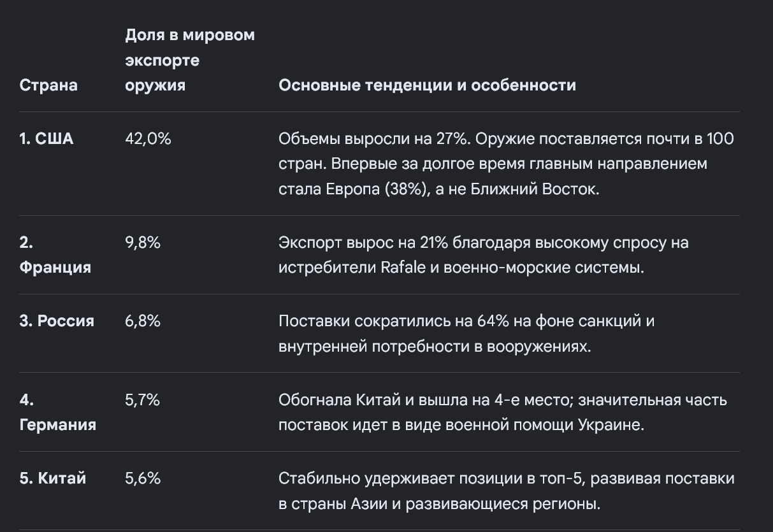This screenshot has width=773, height=532.
Task: Click the 'Страна' column header
Action: tap(48, 85)
